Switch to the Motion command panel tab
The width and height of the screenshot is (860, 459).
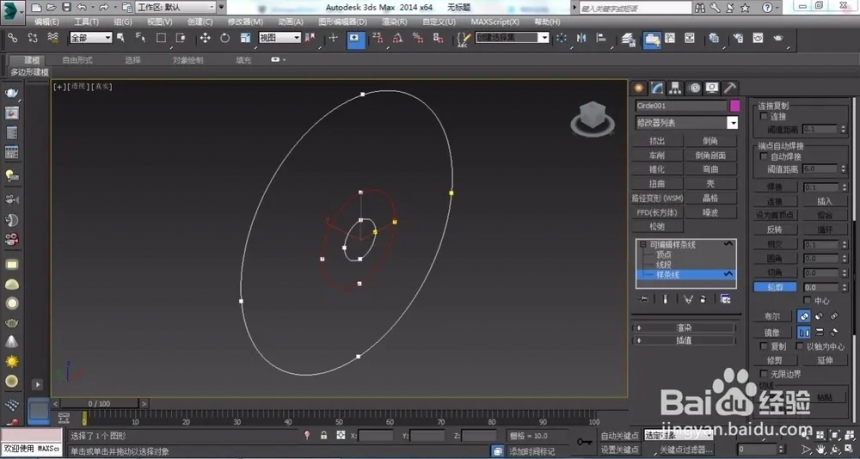[694, 88]
